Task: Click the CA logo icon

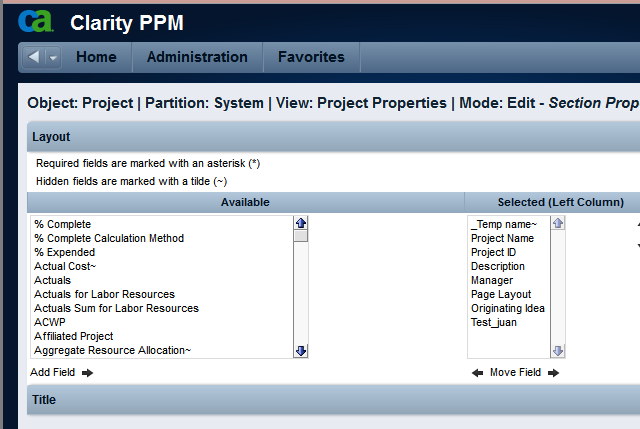Action: click(36, 21)
